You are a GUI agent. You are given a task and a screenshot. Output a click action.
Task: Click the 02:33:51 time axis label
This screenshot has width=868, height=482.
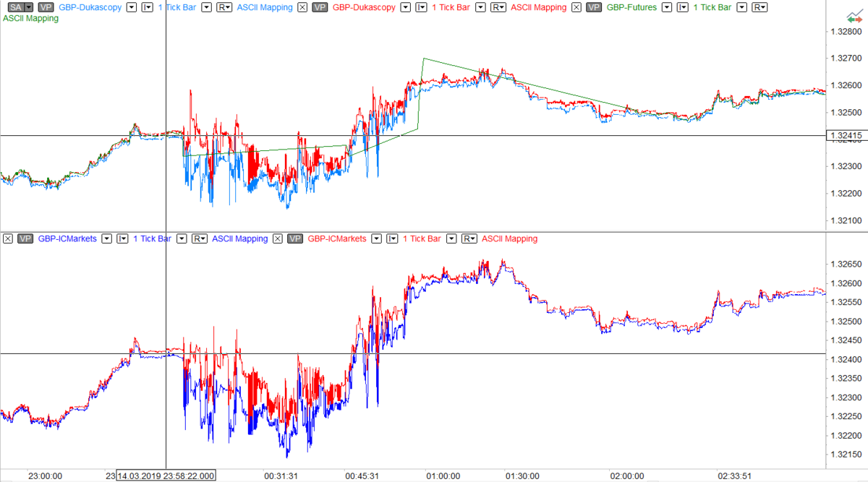(735, 476)
